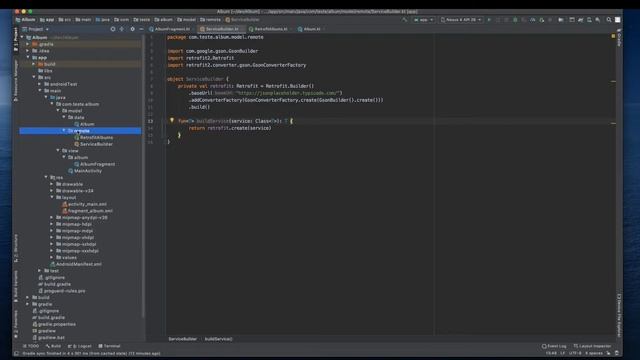Open the Gradle side tab on right
Screen dimensions: 640x360
[619, 37]
